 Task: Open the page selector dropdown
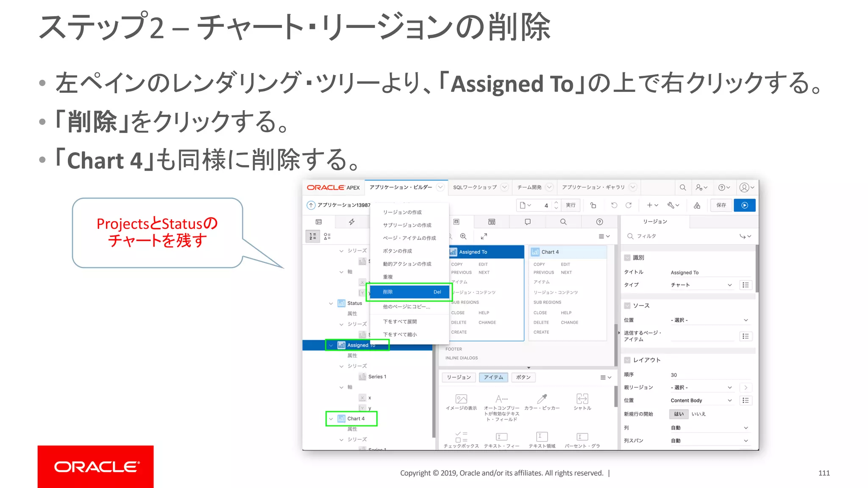(x=526, y=205)
